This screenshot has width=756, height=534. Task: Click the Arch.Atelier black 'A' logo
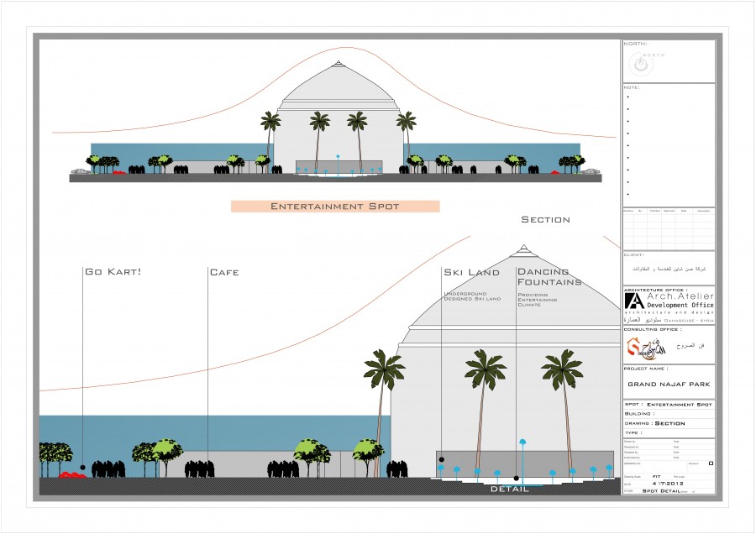pos(634,302)
